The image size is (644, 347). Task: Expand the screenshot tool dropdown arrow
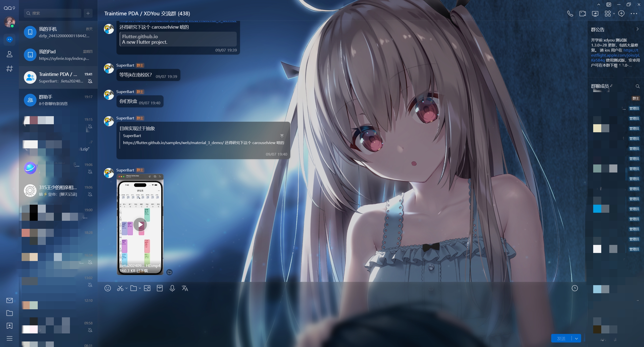127,288
